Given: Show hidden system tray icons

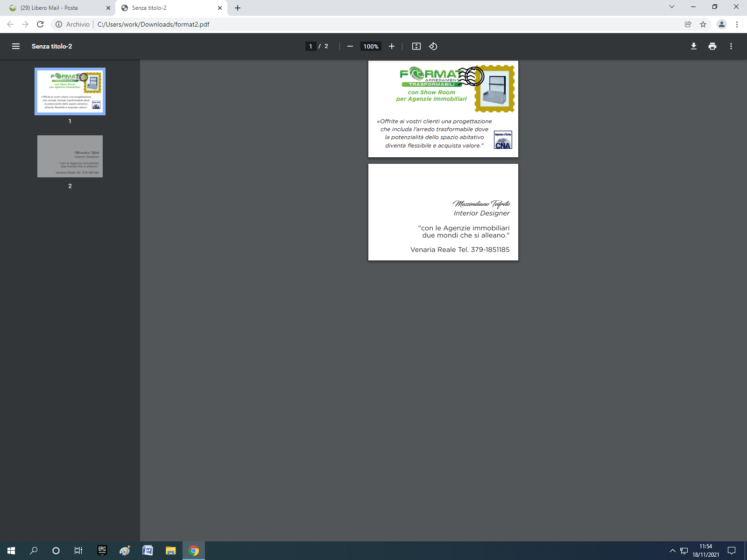Looking at the screenshot, I should click(x=673, y=551).
